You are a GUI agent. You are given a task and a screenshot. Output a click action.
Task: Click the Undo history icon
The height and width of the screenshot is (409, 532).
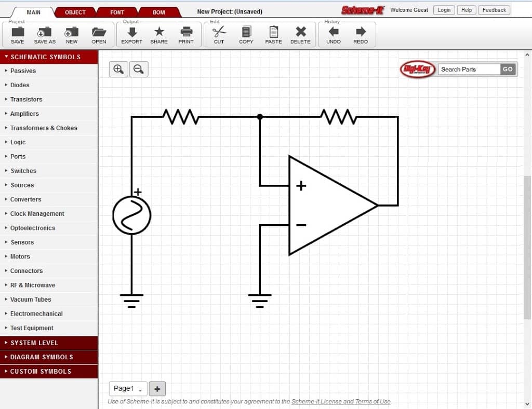(332, 34)
